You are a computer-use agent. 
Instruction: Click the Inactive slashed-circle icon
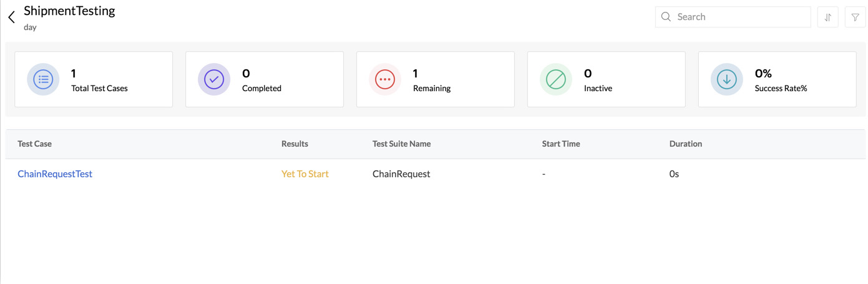pos(556,79)
